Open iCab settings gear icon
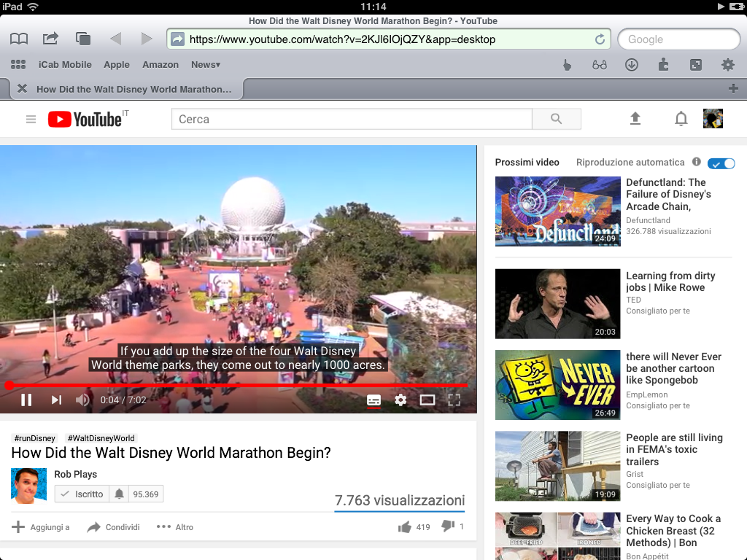 coord(728,64)
